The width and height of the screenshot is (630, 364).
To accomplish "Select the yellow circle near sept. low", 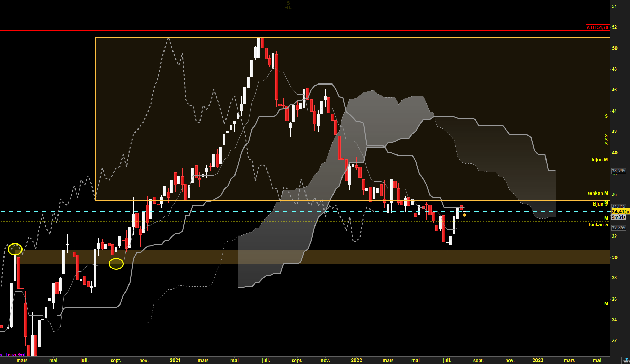I will point(116,264).
